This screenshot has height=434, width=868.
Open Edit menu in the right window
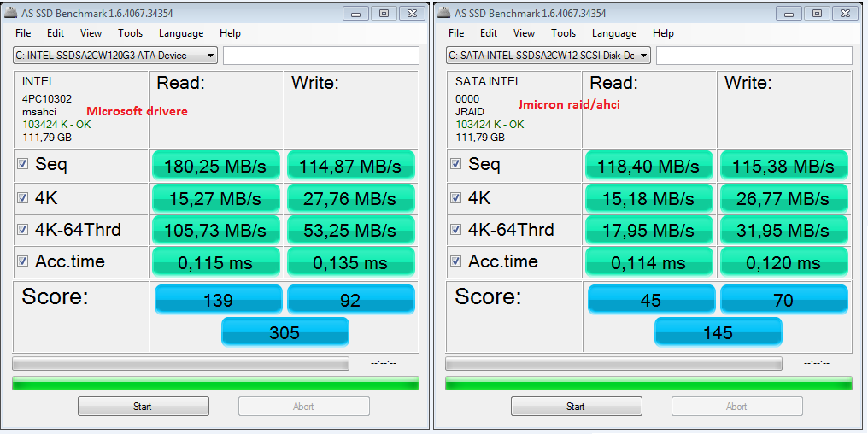[x=489, y=33]
